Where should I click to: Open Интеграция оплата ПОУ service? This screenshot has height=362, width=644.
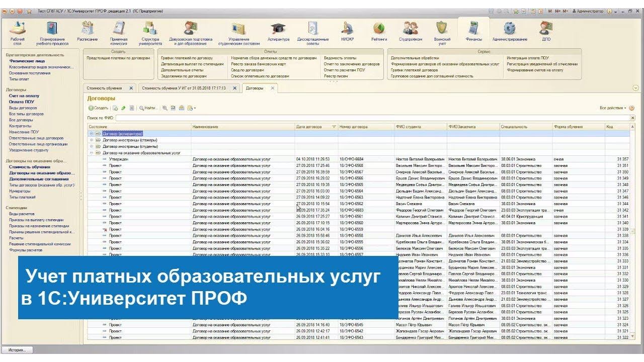(x=528, y=58)
